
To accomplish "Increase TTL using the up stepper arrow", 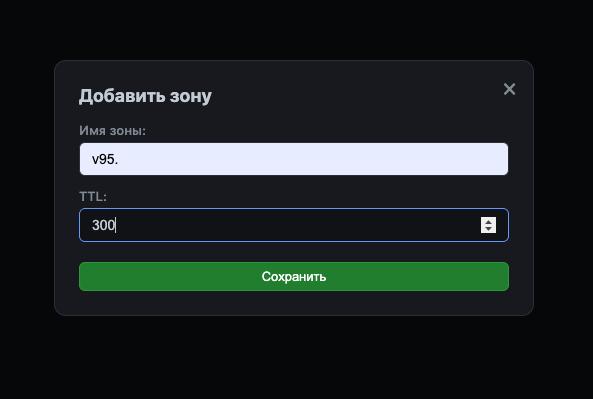I will [x=488, y=222].
